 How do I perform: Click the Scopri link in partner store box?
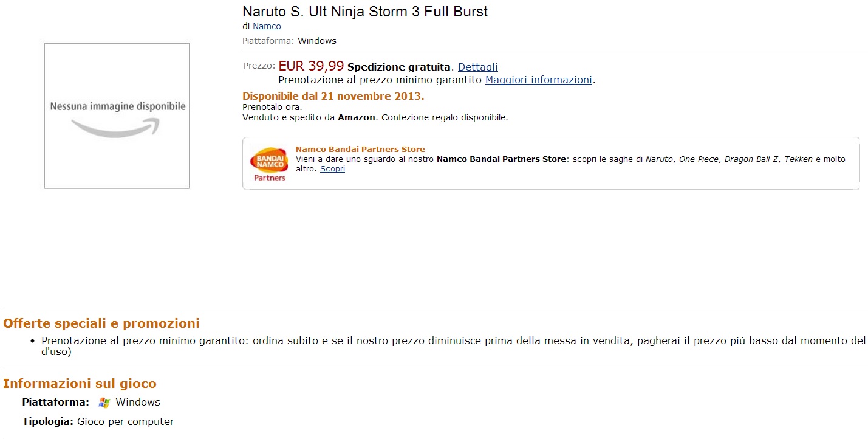coord(332,169)
